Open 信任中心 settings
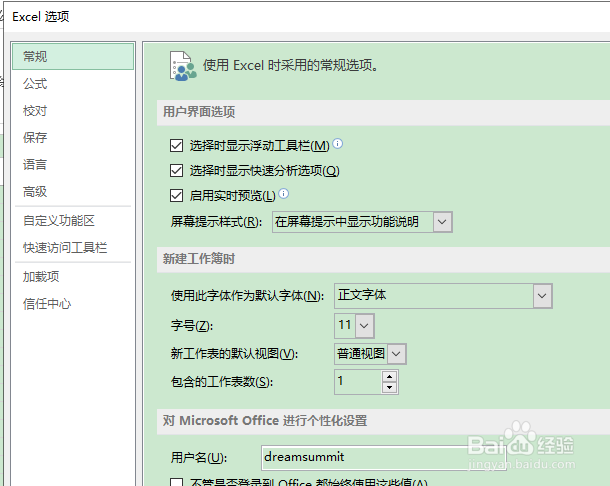The width and height of the screenshot is (610, 486). (47, 304)
